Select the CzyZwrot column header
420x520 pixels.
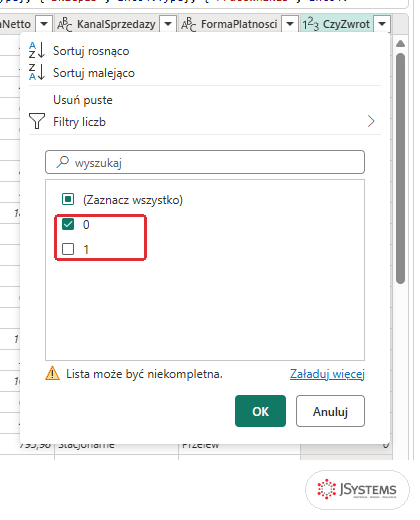[346, 24]
